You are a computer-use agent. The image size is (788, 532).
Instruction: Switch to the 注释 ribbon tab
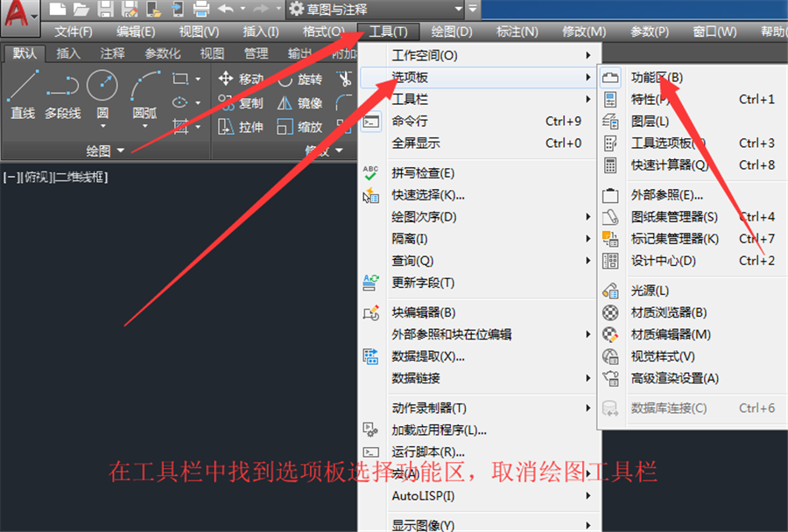click(x=112, y=53)
